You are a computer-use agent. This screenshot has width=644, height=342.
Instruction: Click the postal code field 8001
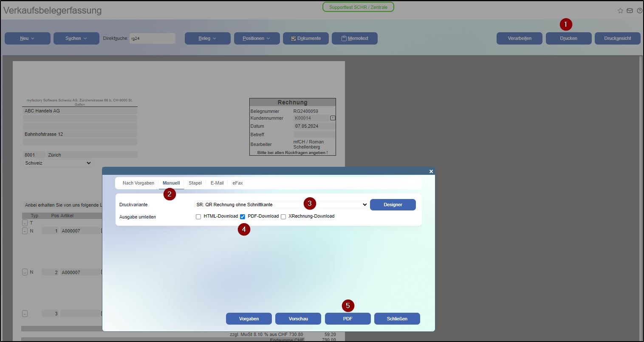tap(34, 155)
